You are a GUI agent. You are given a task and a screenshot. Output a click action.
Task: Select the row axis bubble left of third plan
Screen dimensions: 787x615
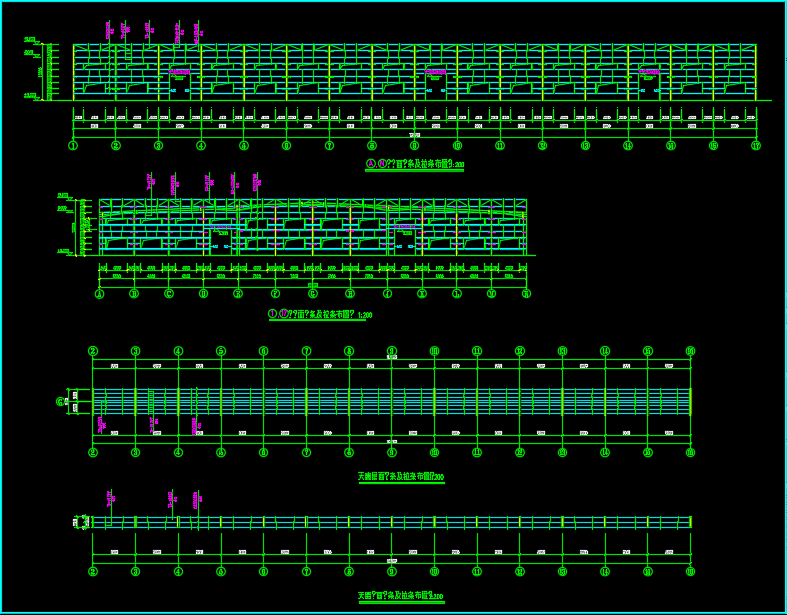pos(61,401)
